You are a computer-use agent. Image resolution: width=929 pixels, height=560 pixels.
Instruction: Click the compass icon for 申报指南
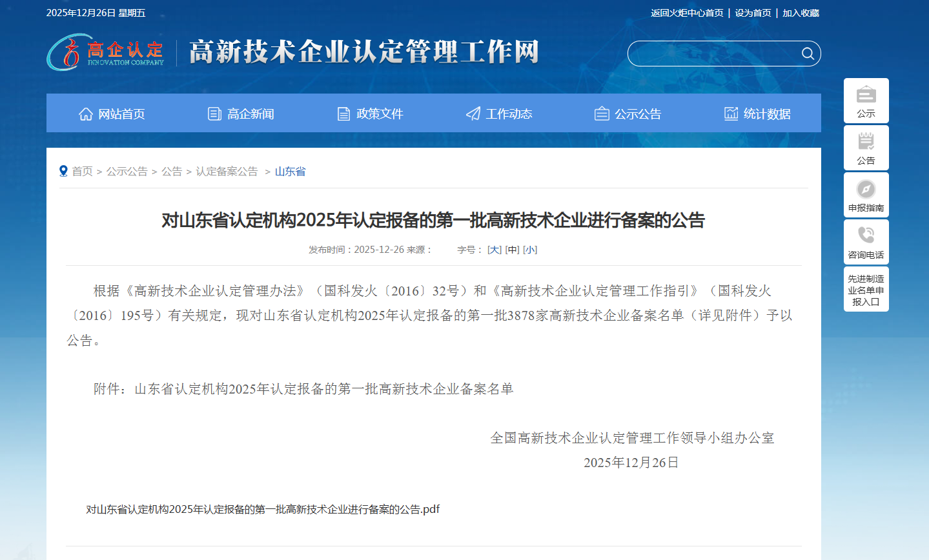pyautogui.click(x=866, y=189)
